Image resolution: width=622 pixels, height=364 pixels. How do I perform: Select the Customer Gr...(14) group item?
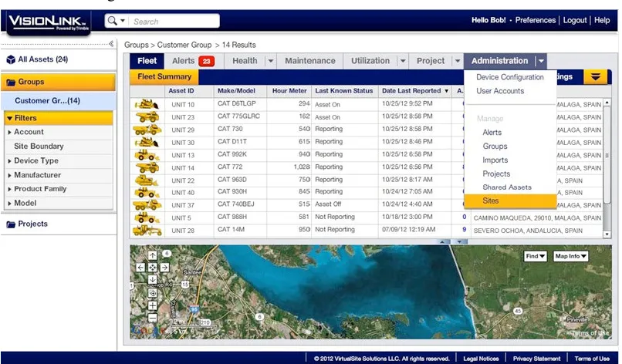(59, 101)
